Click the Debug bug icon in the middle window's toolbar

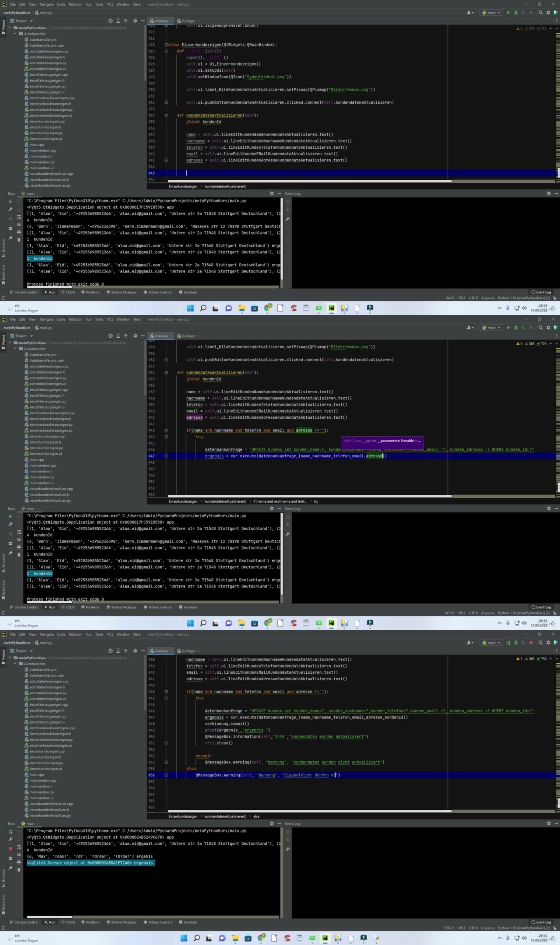pyautogui.click(x=516, y=328)
